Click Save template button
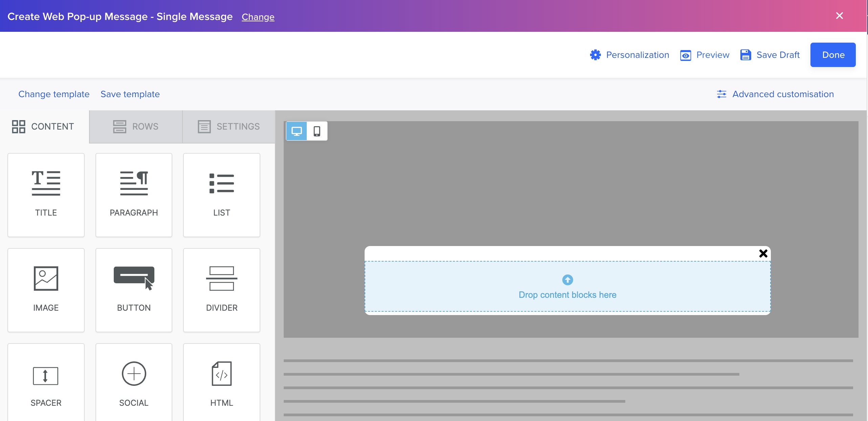 click(x=130, y=94)
